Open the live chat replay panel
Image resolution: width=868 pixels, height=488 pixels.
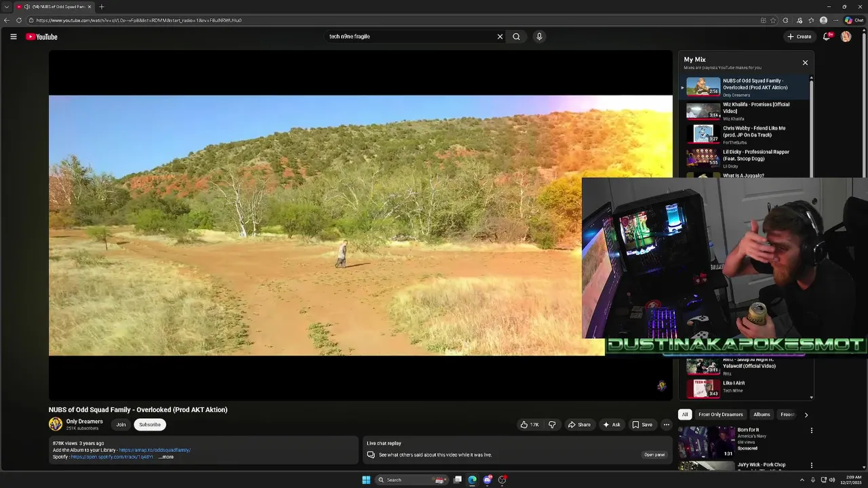(x=654, y=455)
